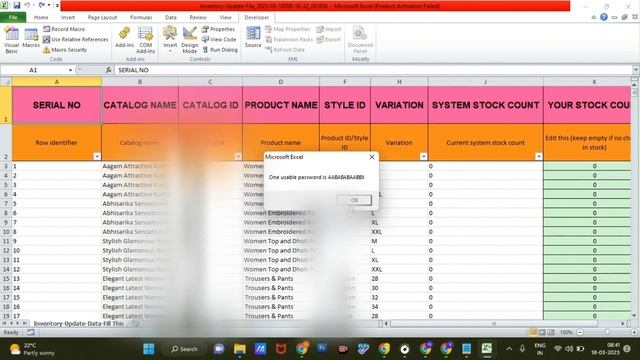Viewport: 640px width, 360px height.
Task: Switch to the Home tab
Action: (x=41, y=18)
